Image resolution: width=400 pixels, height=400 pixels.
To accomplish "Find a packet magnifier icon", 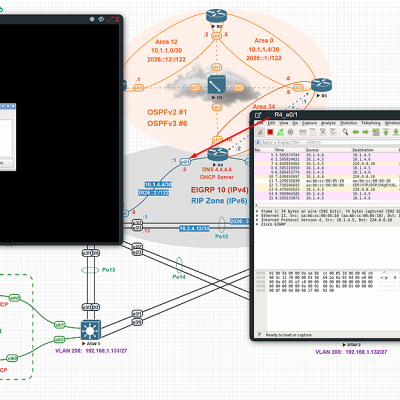I will pos(345,132).
